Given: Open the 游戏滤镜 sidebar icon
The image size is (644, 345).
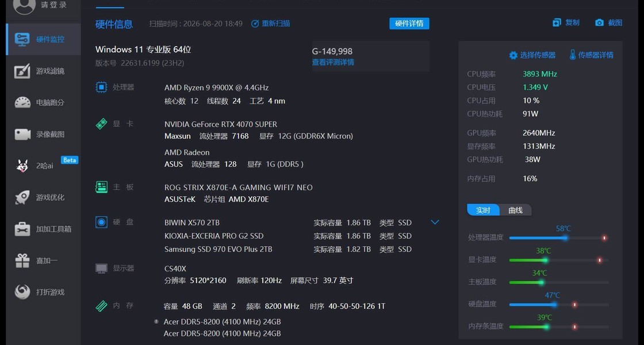Looking at the screenshot, I should [x=22, y=71].
